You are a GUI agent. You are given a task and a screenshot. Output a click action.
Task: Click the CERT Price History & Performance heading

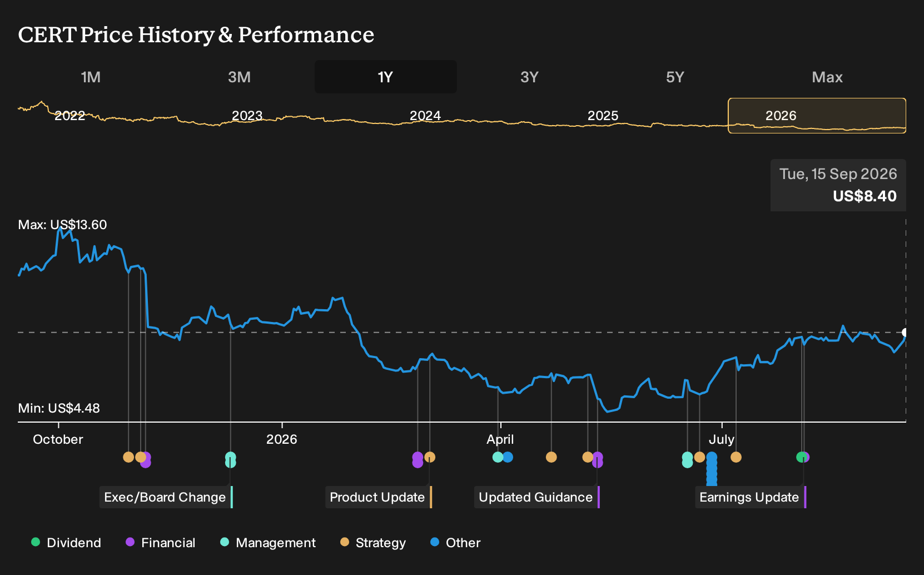point(196,34)
